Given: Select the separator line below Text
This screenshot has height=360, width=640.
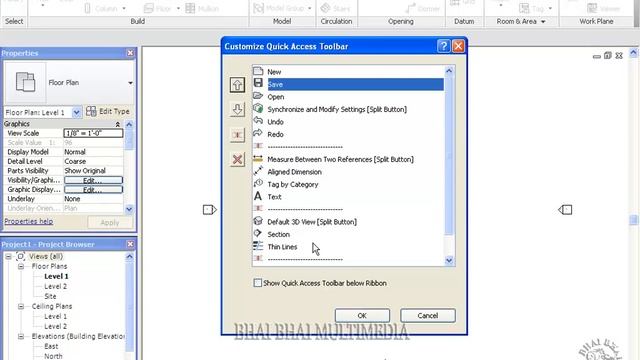Looking at the screenshot, I should [x=348, y=209].
